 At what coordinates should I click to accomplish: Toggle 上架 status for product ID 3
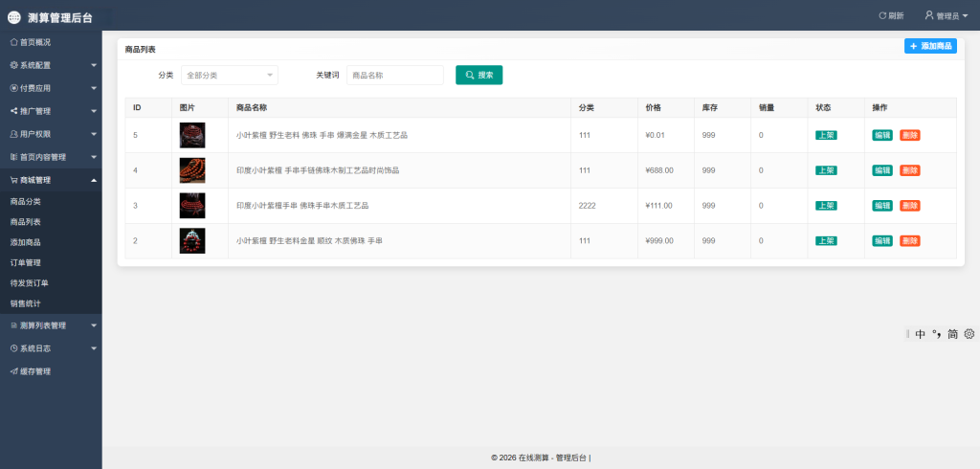click(826, 206)
